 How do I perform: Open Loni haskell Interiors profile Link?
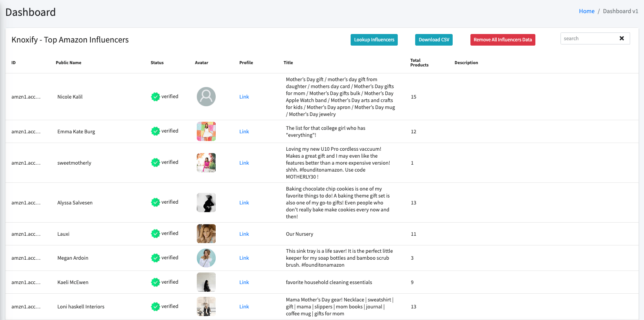244,307
